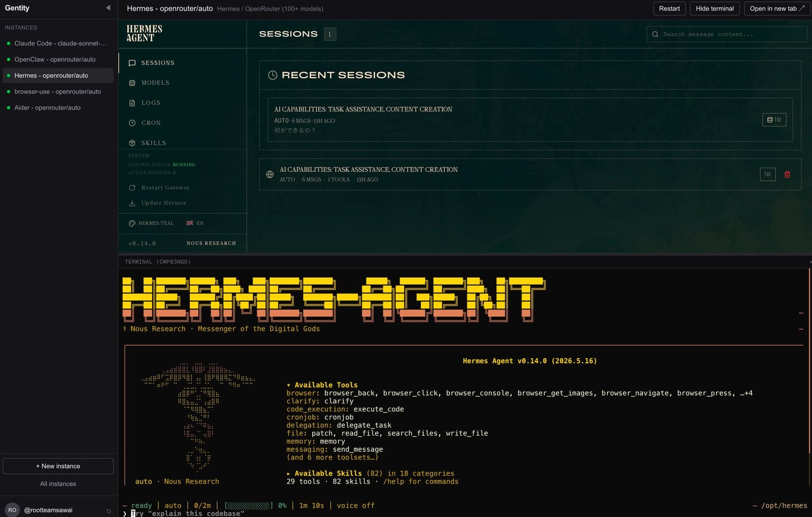Delete the session with the red trash icon

[x=787, y=175]
